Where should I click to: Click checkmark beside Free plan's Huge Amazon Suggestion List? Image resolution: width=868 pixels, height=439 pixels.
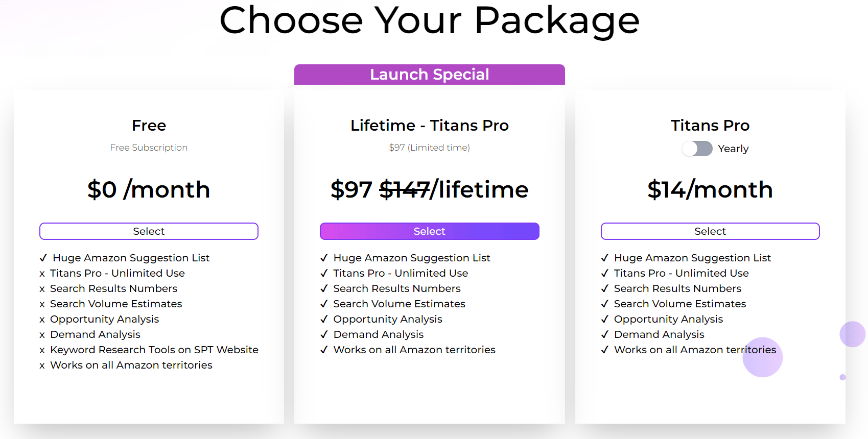(43, 258)
